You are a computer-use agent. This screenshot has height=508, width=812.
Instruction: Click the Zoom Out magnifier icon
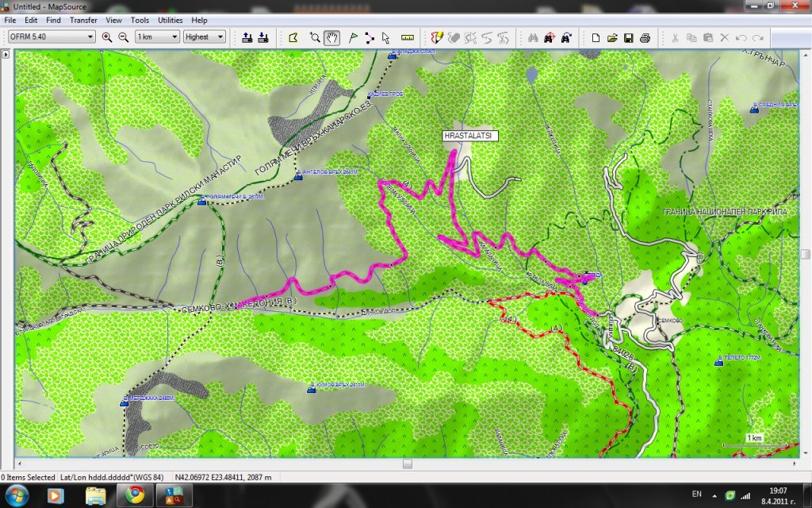click(123, 37)
